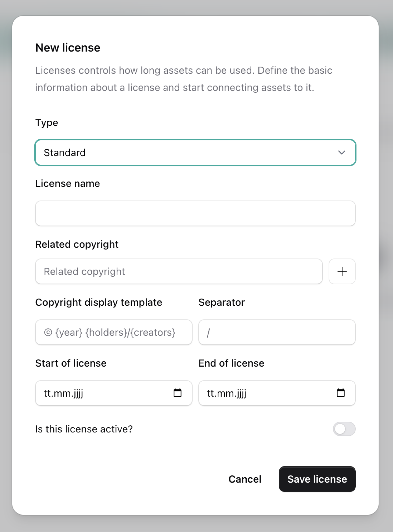This screenshot has height=532, width=393.
Task: Open Start of license calendar picker icon
Action: coord(177,393)
